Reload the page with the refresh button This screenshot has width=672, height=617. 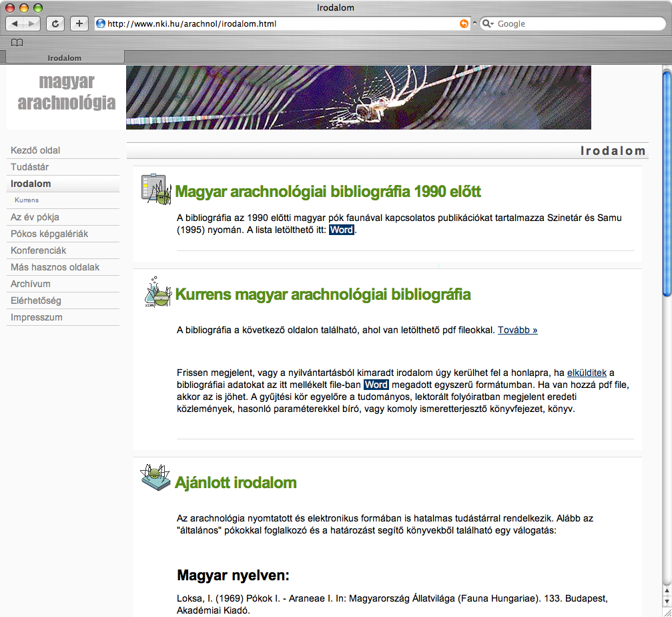pos(55,23)
